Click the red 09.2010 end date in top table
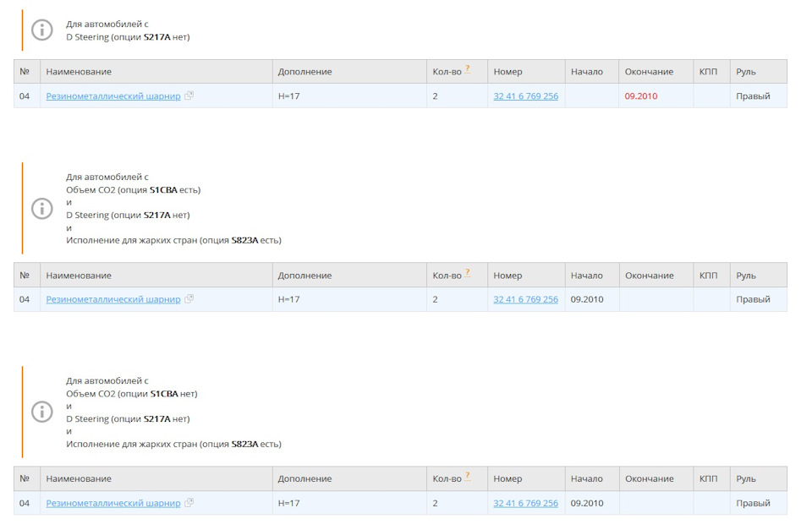 [641, 96]
